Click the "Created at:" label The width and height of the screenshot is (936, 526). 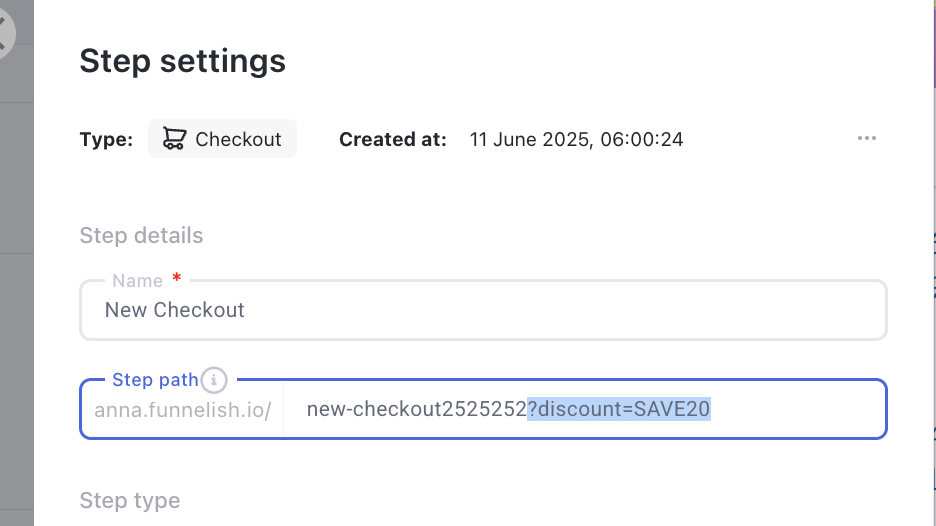tap(392, 139)
